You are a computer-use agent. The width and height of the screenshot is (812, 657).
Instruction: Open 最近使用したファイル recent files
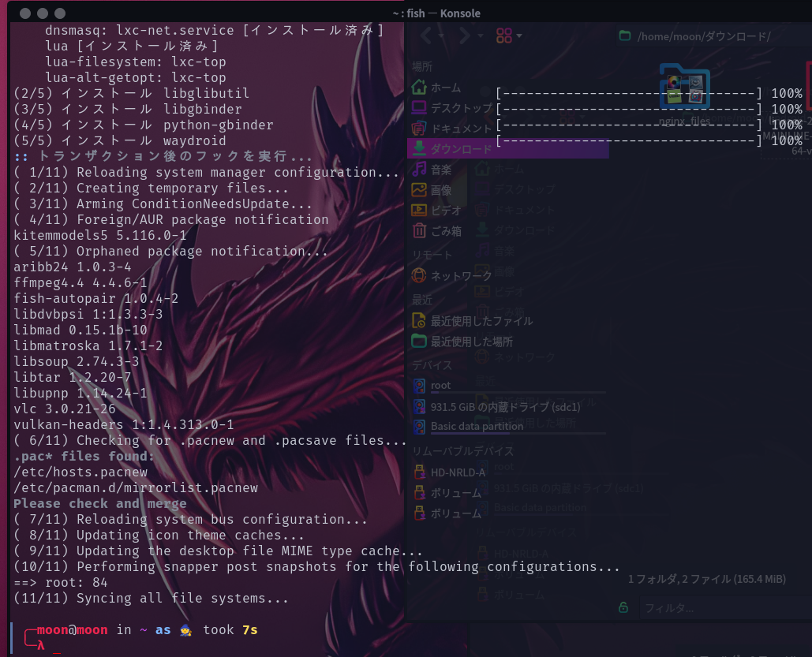coord(481,321)
